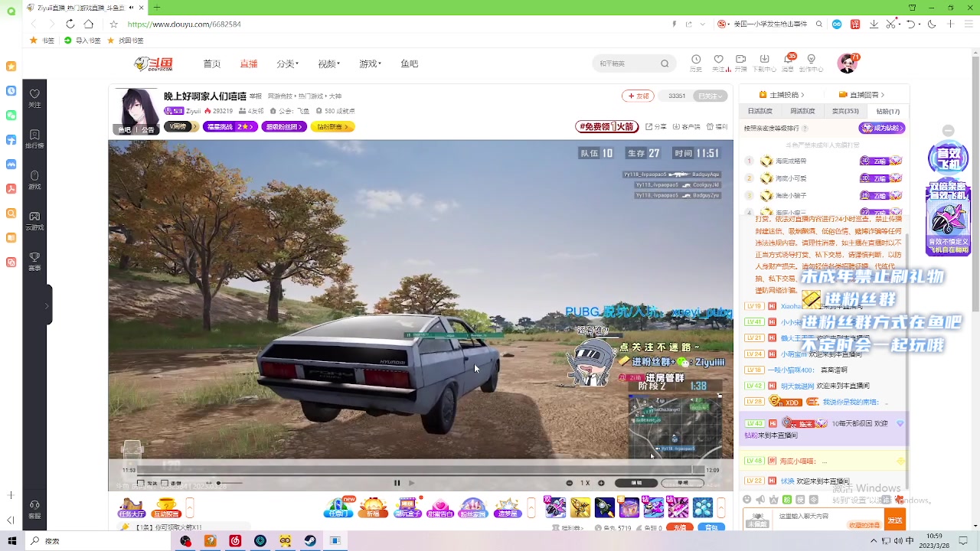Open 互动预言 activity icon
The height and width of the screenshot is (551, 980).
tap(166, 508)
